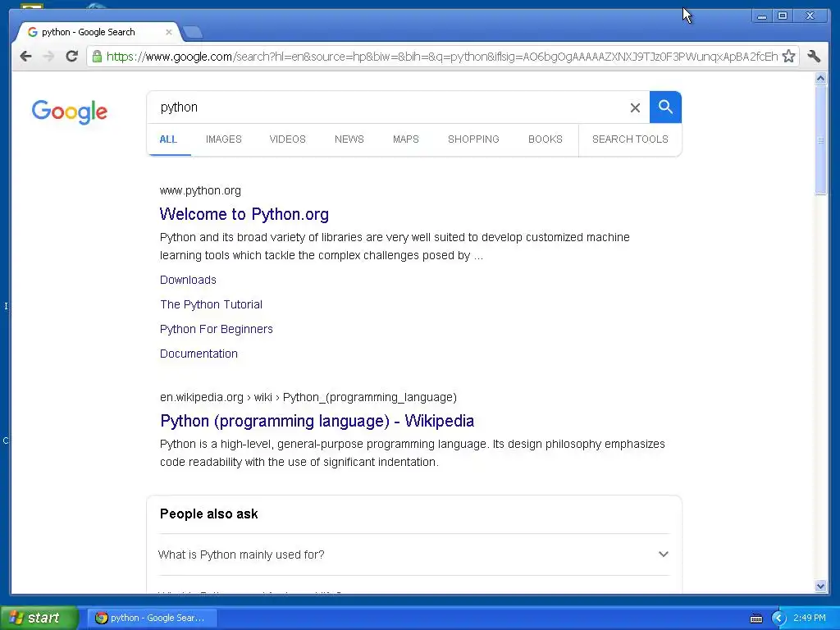
Task: Open the SEARCH TOOLS options
Action: 630,139
